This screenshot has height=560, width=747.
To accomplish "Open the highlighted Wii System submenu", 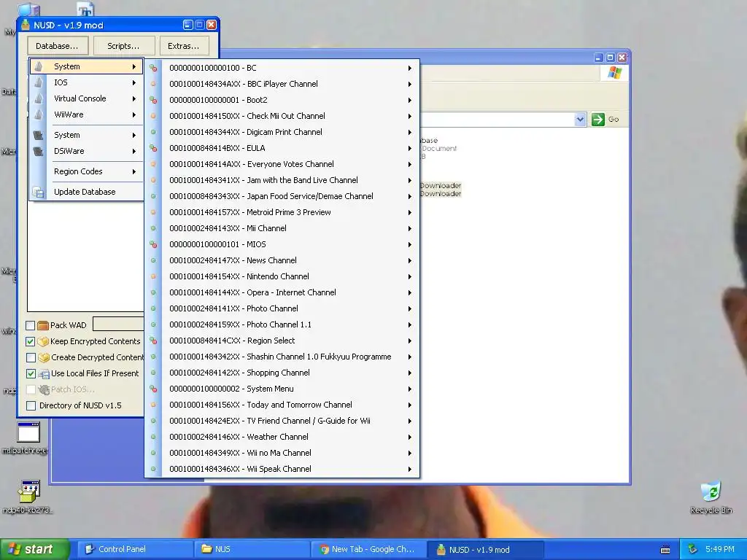I will coord(86,66).
